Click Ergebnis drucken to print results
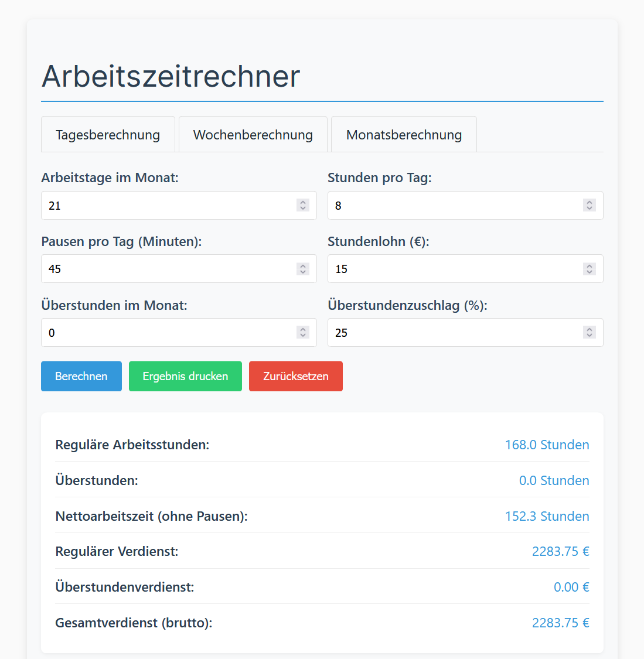 [x=185, y=376]
